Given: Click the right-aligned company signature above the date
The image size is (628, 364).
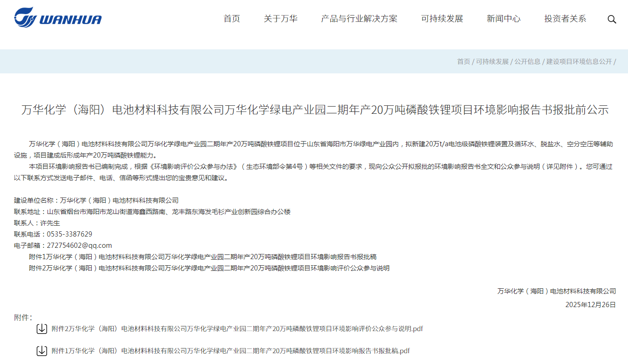Looking at the screenshot, I should pos(557,291).
